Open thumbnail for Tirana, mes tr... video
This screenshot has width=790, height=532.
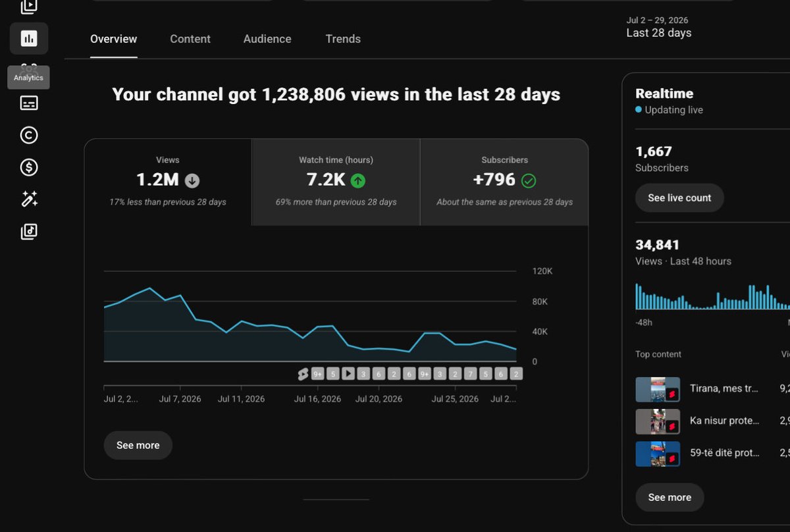(x=658, y=390)
